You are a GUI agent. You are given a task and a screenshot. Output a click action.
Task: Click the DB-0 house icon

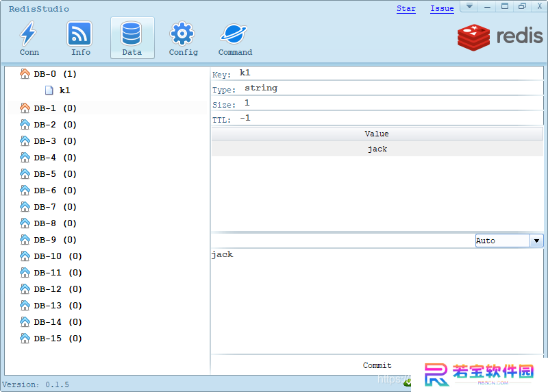25,74
